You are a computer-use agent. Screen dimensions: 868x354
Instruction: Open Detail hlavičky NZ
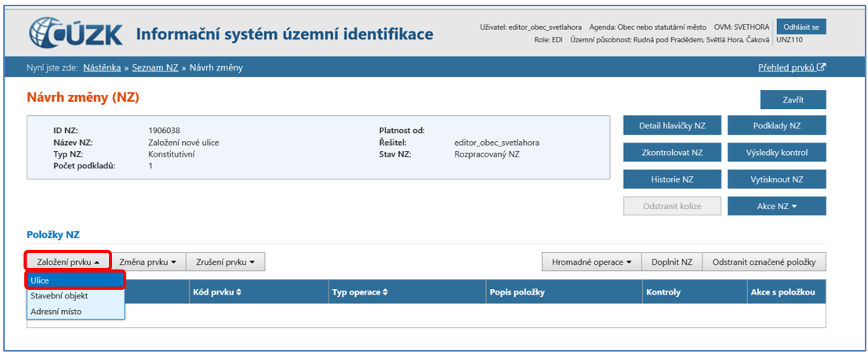pos(672,125)
